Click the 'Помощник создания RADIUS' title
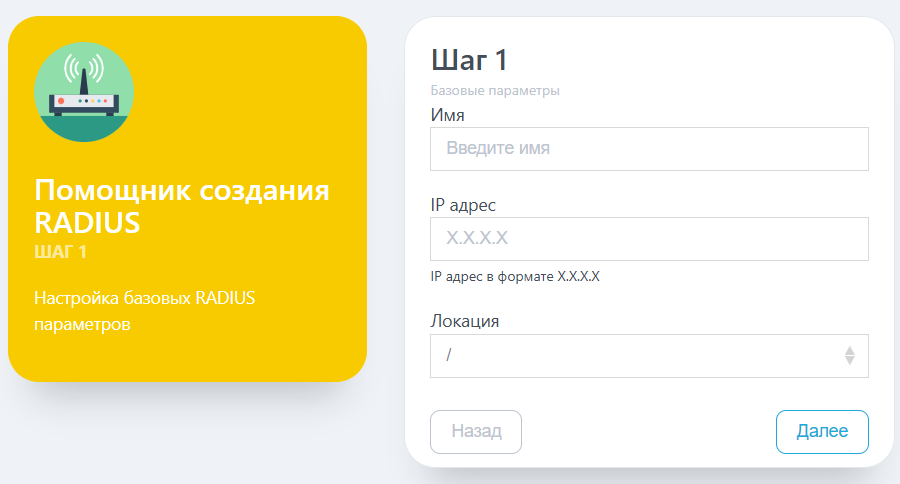 182,206
